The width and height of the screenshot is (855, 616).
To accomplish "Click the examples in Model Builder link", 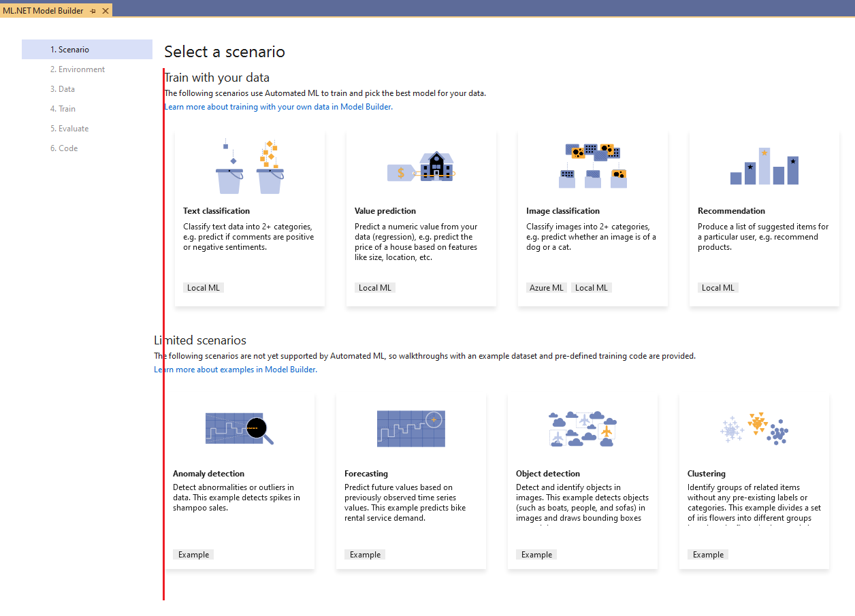I will point(235,369).
